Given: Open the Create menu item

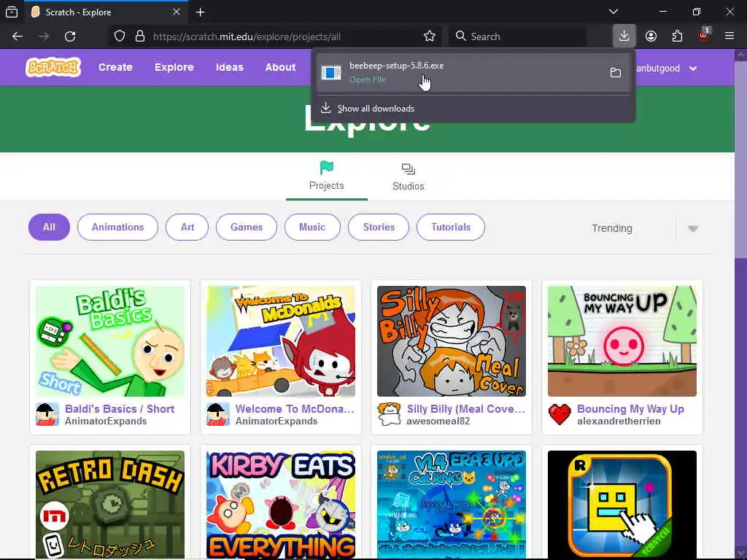Looking at the screenshot, I should pos(115,67).
